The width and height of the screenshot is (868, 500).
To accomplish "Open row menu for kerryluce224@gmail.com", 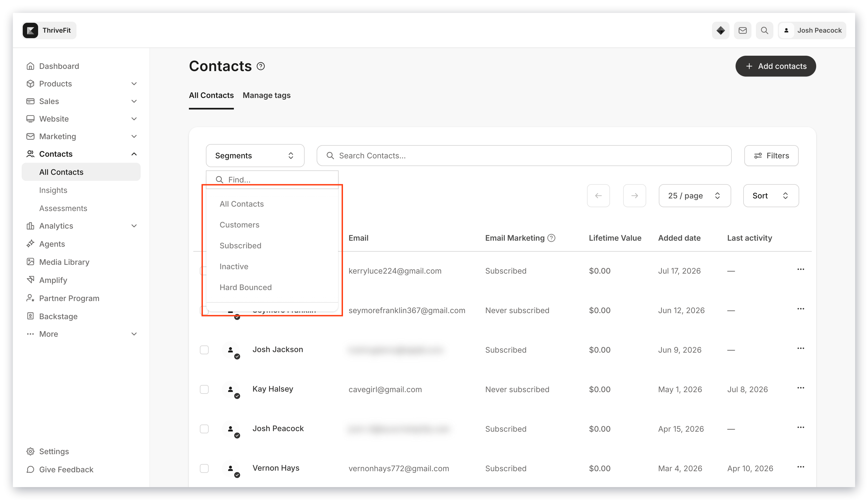I will (801, 269).
